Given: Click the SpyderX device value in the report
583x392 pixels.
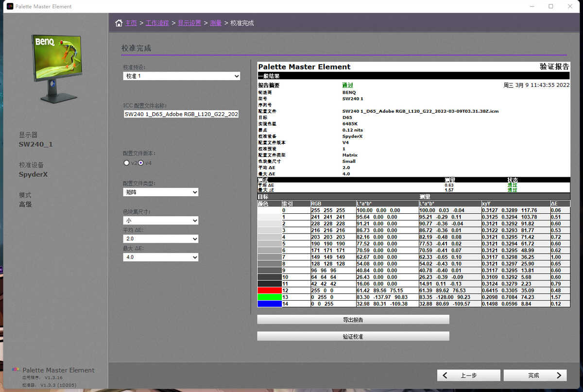Looking at the screenshot, I should point(352,136).
